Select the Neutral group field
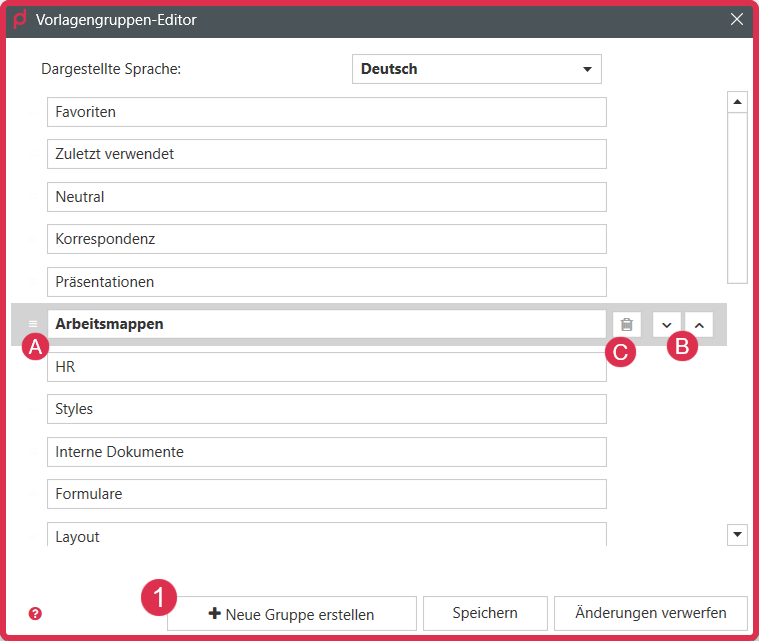 coord(327,197)
